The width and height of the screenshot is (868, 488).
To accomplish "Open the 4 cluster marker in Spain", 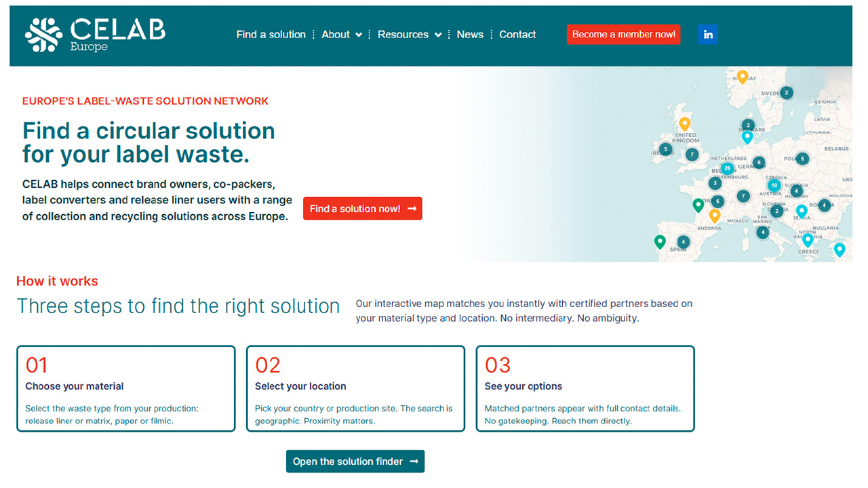I will pos(684,242).
